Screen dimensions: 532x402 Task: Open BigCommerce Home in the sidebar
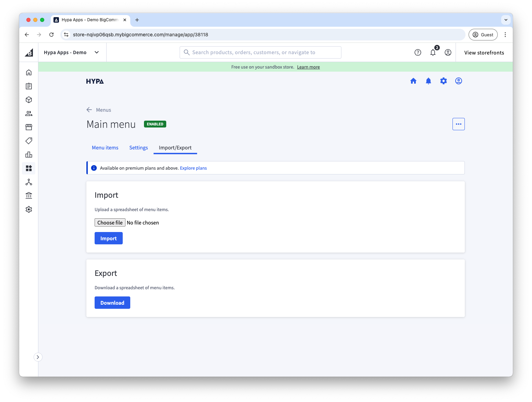(x=29, y=72)
